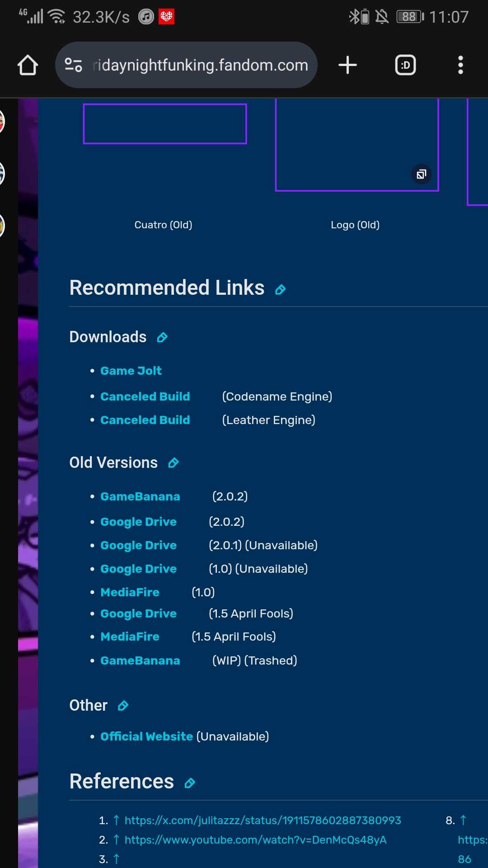Tap site settings icon in address bar

tap(73, 65)
